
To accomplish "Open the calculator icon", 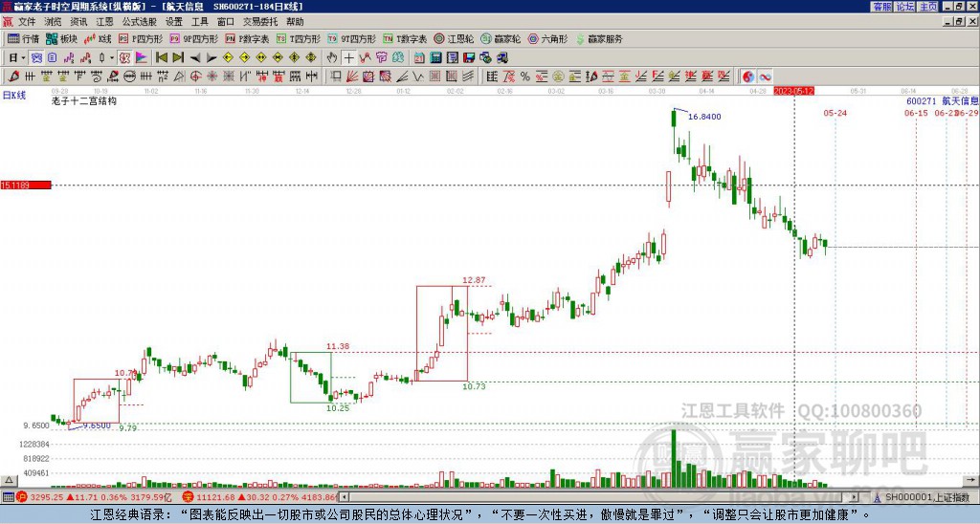I will coord(435,58).
